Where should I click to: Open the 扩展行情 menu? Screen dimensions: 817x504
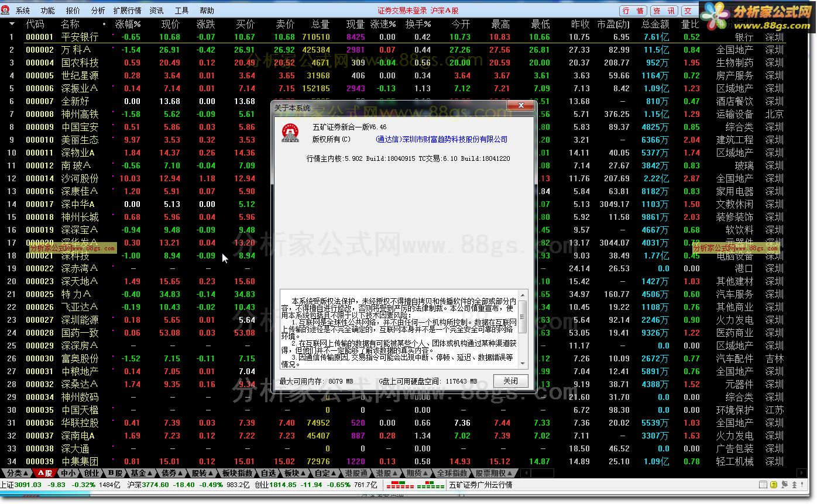127,11
